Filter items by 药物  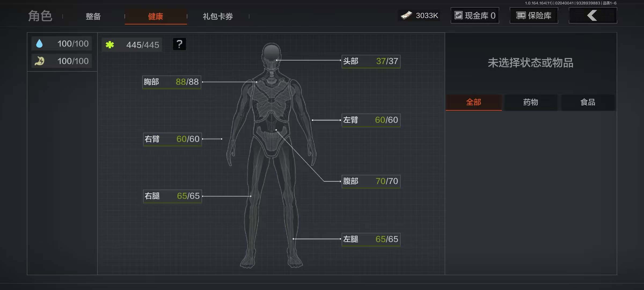530,102
